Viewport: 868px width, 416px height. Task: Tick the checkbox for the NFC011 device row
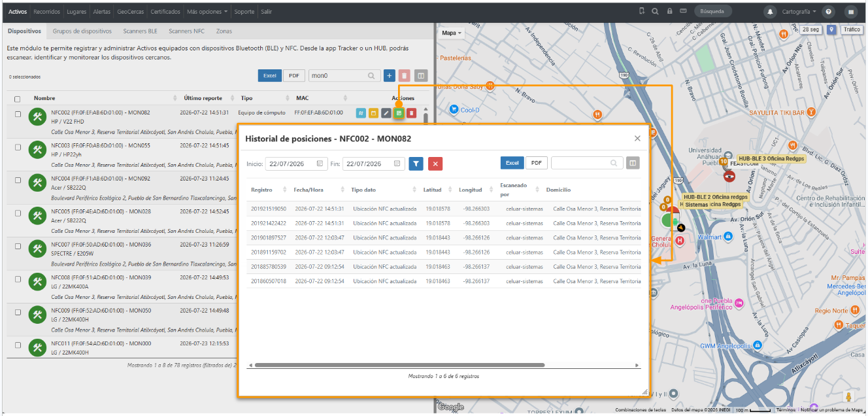click(18, 344)
